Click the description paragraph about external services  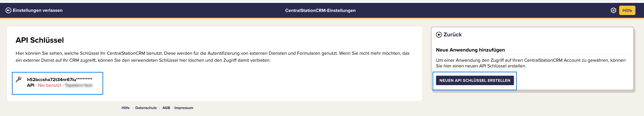click(x=212, y=57)
